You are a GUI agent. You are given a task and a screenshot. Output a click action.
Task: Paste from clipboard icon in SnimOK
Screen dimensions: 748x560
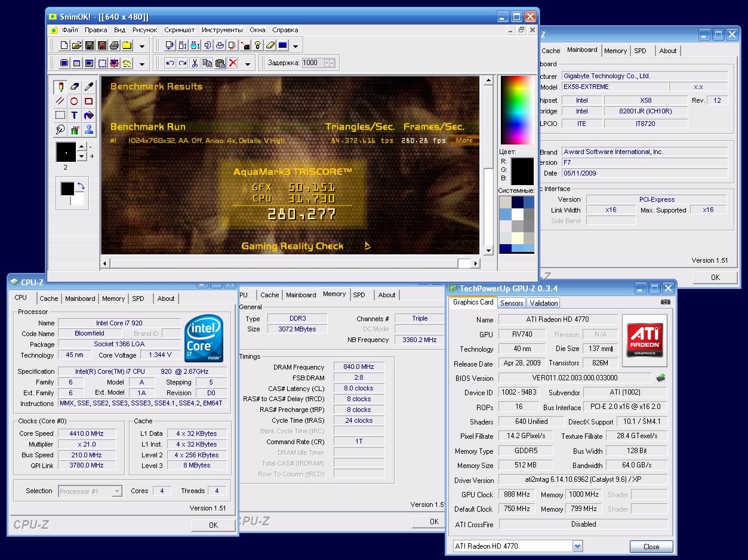[220, 63]
